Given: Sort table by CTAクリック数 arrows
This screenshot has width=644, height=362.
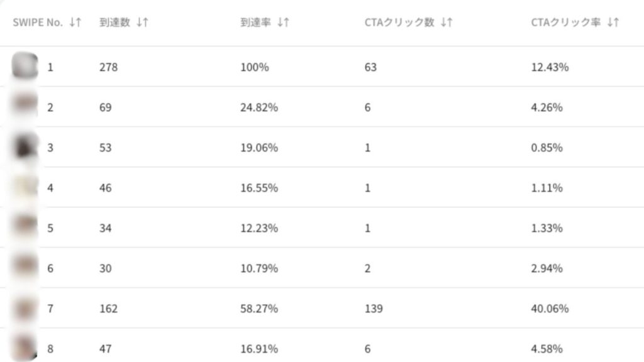Looking at the screenshot, I should point(447,23).
